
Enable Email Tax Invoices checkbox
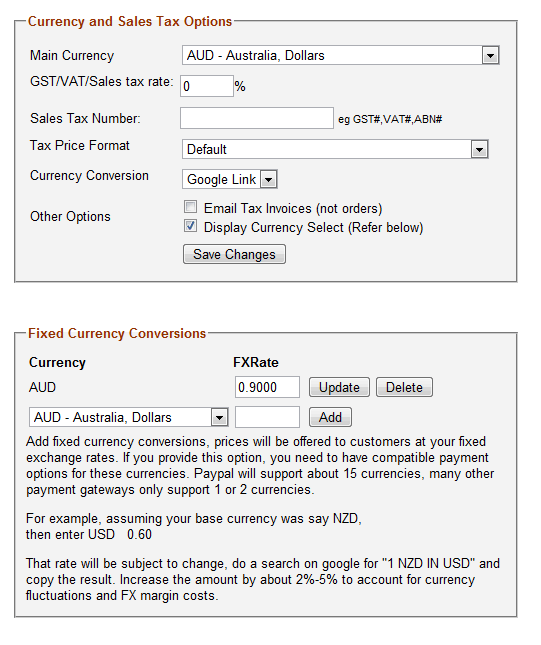(x=190, y=206)
